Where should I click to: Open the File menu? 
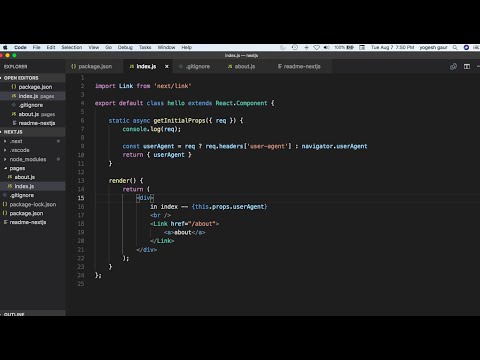[37, 48]
